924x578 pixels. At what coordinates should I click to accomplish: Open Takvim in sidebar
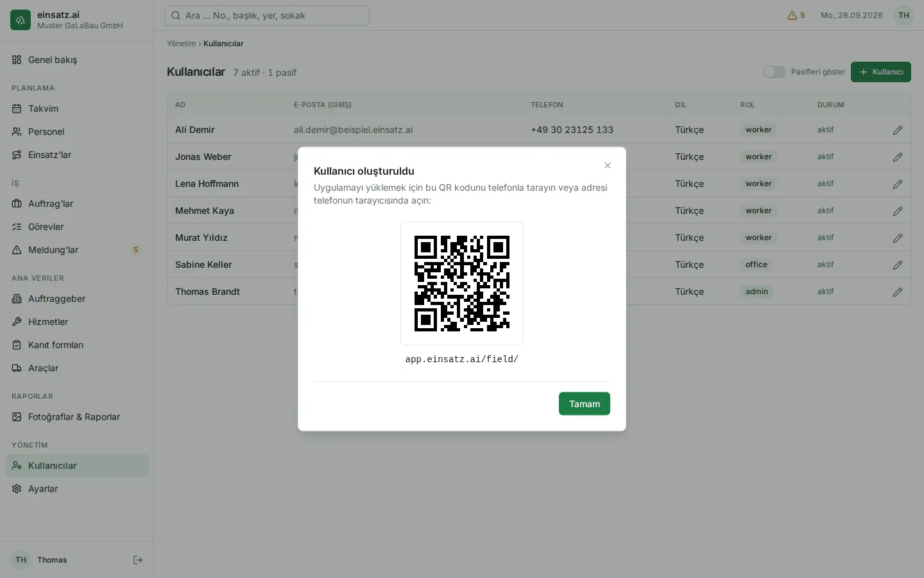pyautogui.click(x=77, y=109)
